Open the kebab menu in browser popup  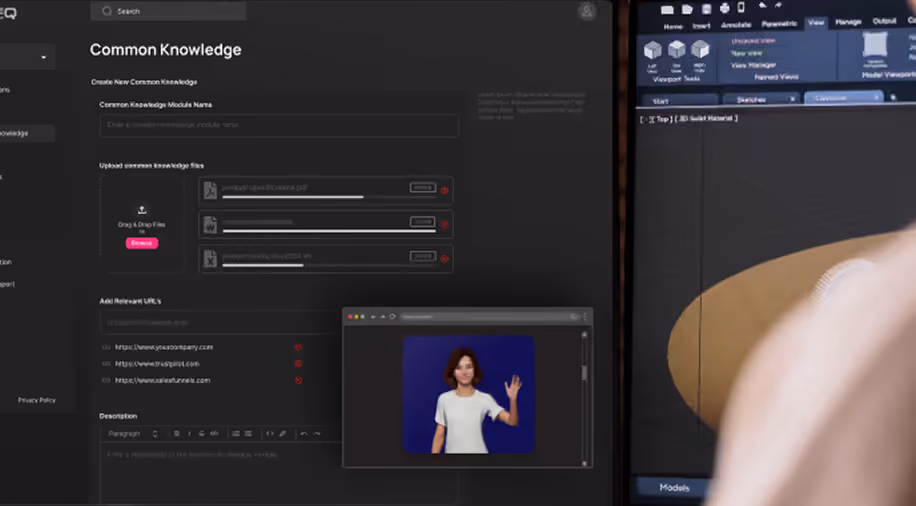585,317
